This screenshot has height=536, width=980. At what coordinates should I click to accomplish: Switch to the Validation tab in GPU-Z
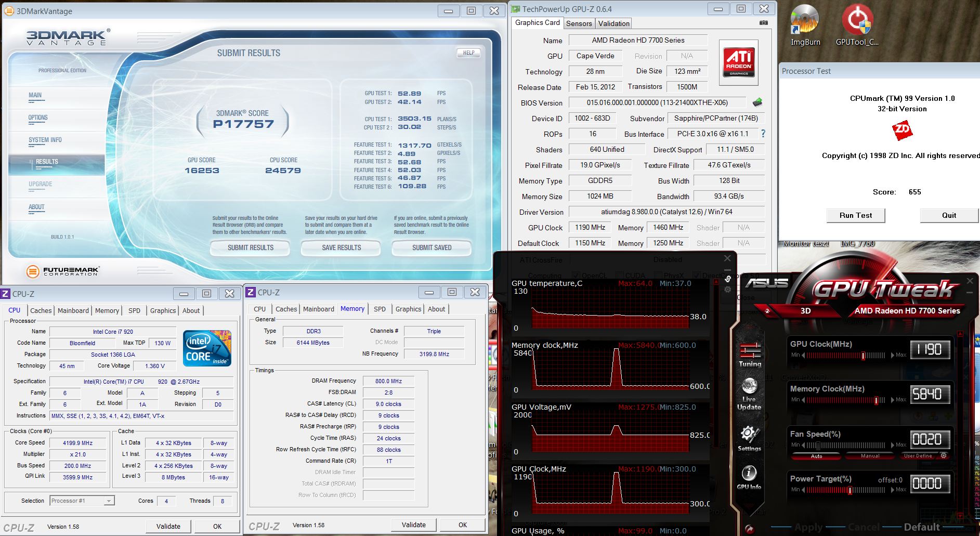pos(613,23)
